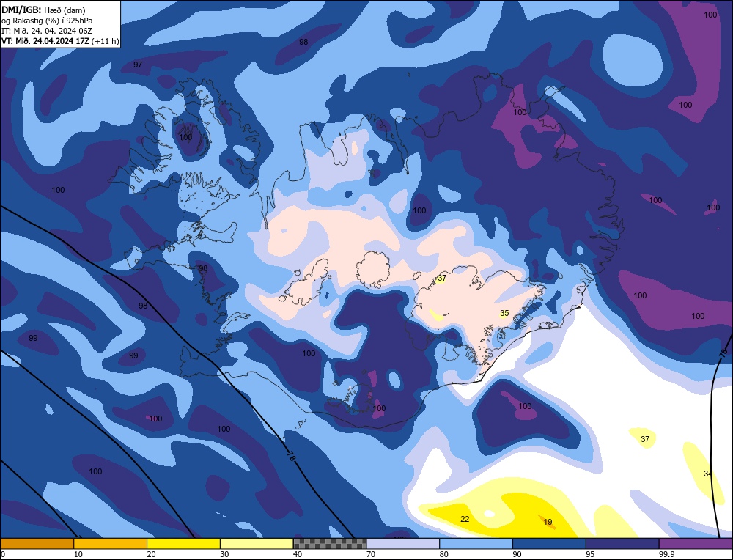Click the checkered 40–70 legend swatch

330,543
